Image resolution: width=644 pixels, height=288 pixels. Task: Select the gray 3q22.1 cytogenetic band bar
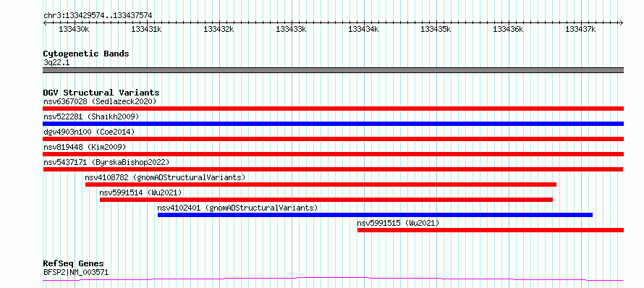tap(333, 70)
